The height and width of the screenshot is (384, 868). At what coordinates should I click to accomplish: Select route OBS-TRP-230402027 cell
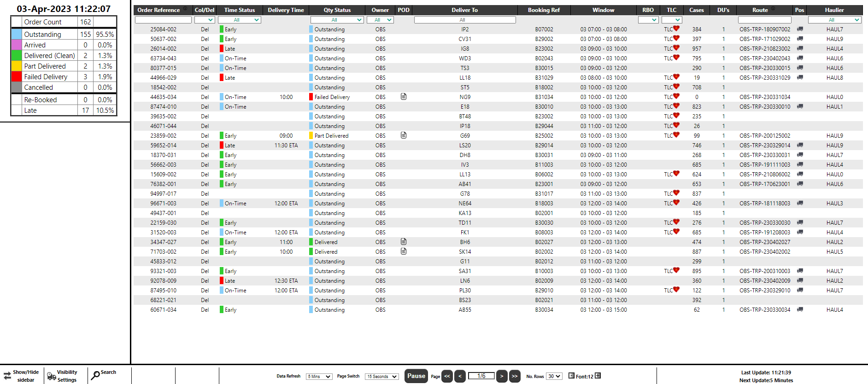point(765,242)
